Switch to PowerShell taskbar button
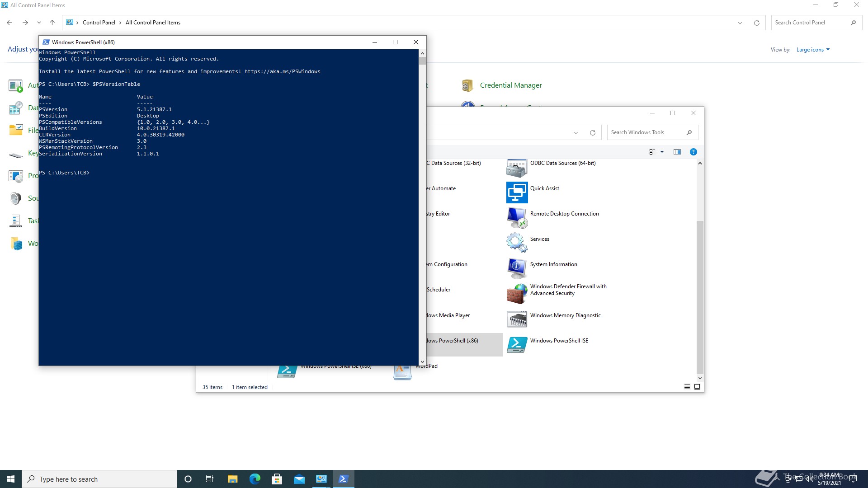Viewport: 868px width, 488px height. click(344, 479)
